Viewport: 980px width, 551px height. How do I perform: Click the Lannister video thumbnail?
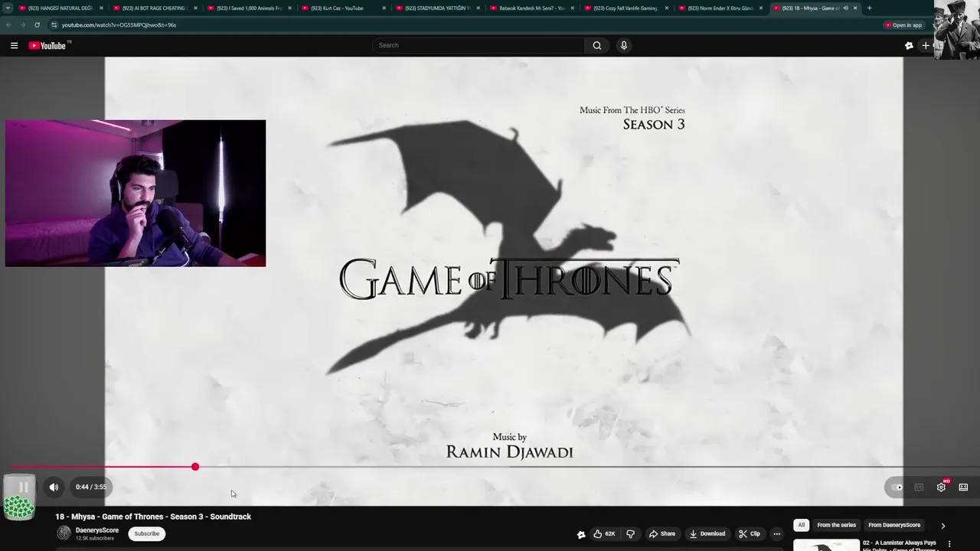coord(825,546)
